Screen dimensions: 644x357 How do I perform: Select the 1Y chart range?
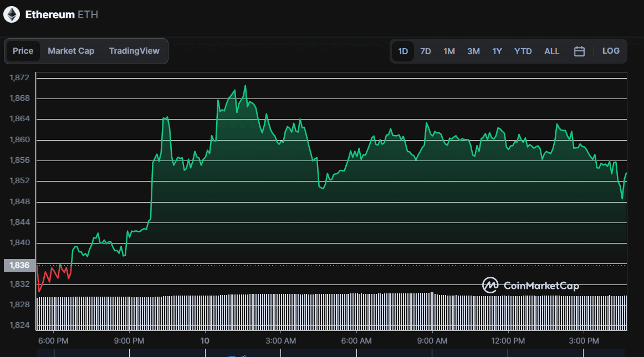497,50
